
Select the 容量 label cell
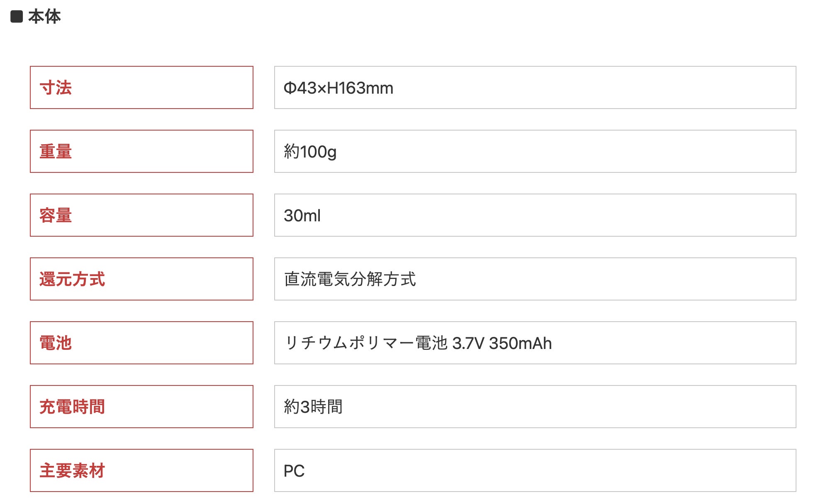141,215
